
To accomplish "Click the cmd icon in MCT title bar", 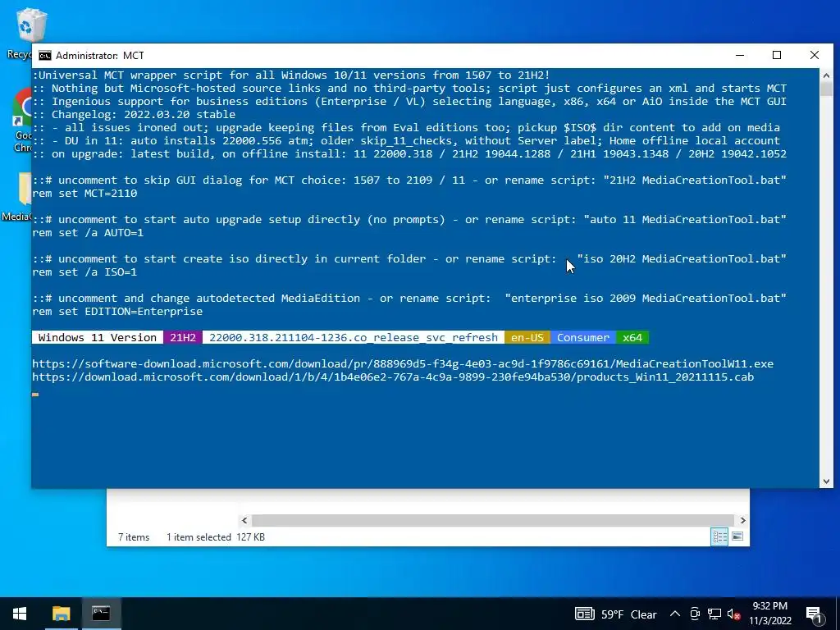I will pyautogui.click(x=45, y=56).
